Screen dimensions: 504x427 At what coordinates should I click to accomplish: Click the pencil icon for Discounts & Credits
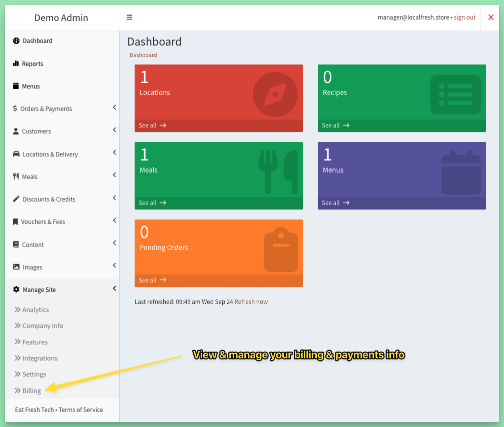coord(16,199)
